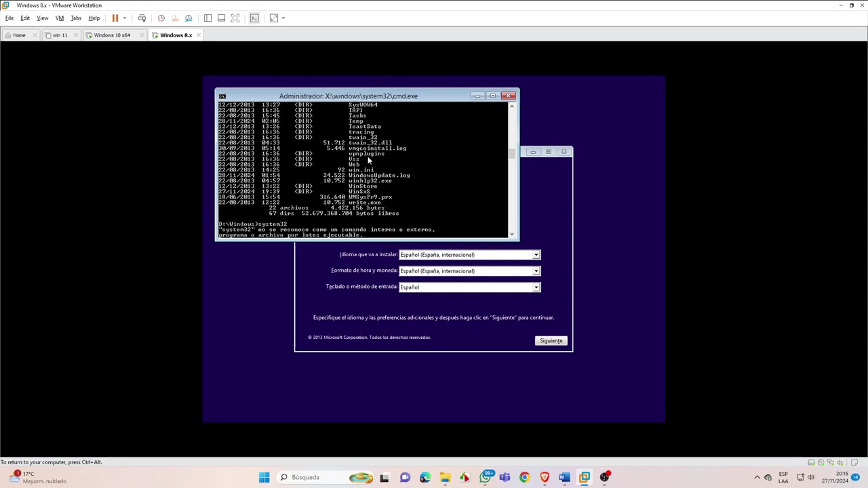Toggle the thumbnail bar view icon
The height and width of the screenshot is (488, 868).
tap(221, 18)
